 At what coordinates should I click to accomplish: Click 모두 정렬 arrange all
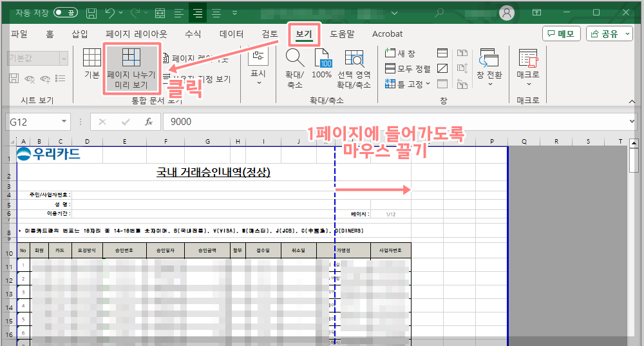click(x=408, y=69)
